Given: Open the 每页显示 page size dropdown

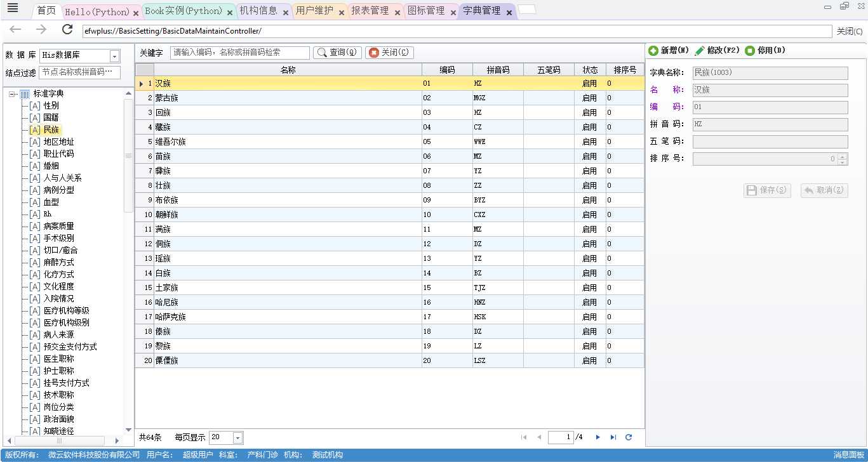Looking at the screenshot, I should pos(237,437).
